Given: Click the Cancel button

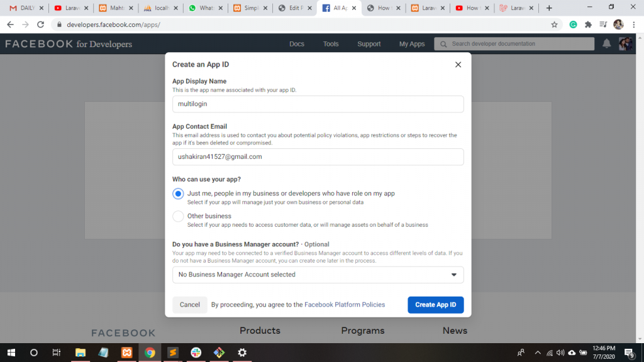Looking at the screenshot, I should (190, 305).
